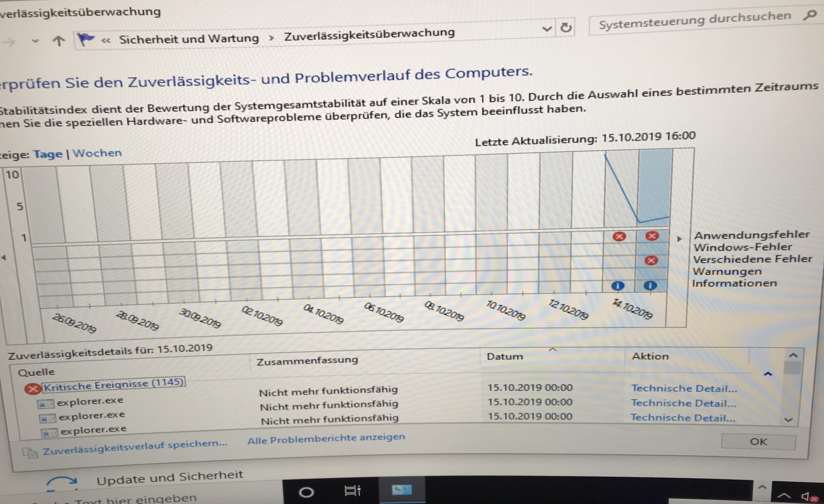Click the search magnifier icon
The image size is (824, 504).
click(810, 15)
